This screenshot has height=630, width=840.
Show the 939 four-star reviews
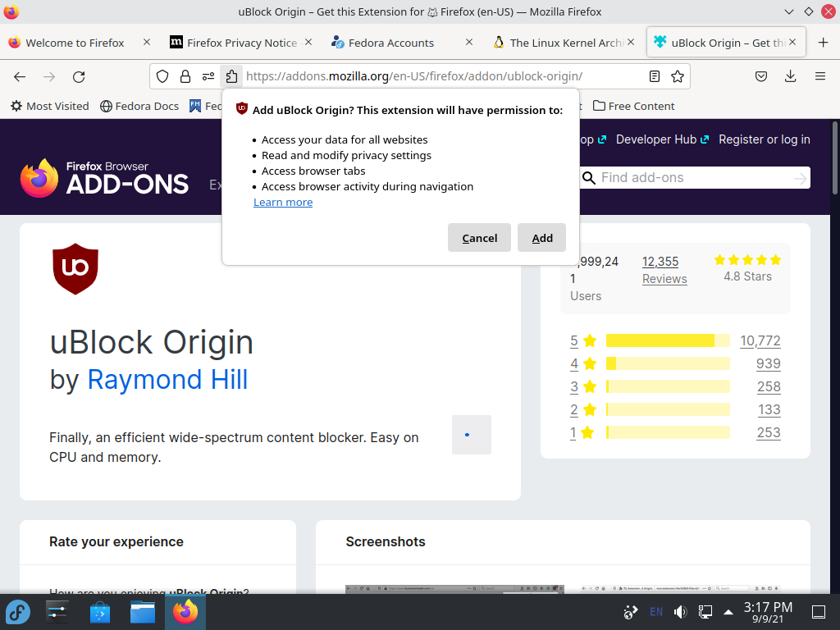[768, 363]
